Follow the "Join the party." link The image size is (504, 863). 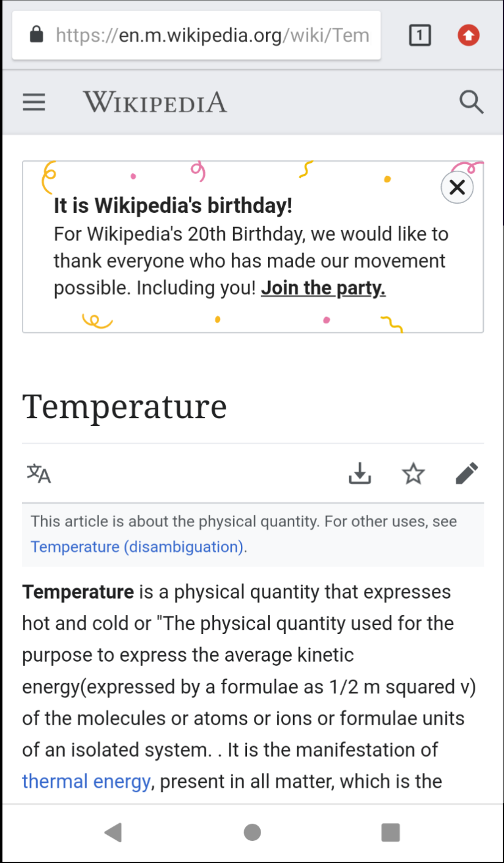323,288
